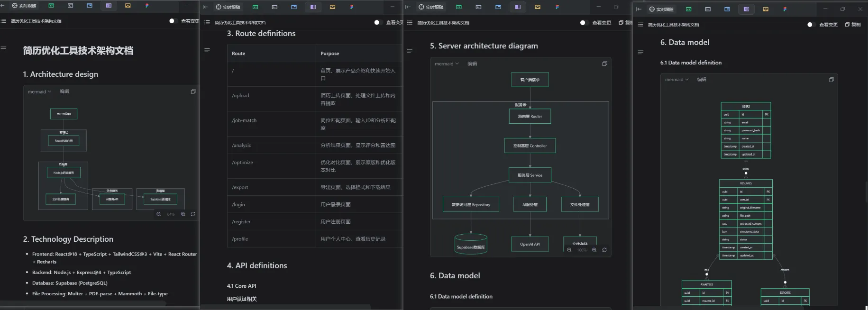Click the green code icon in the Route definitions window
Image resolution: width=868 pixels, height=310 pixels.
255,7
